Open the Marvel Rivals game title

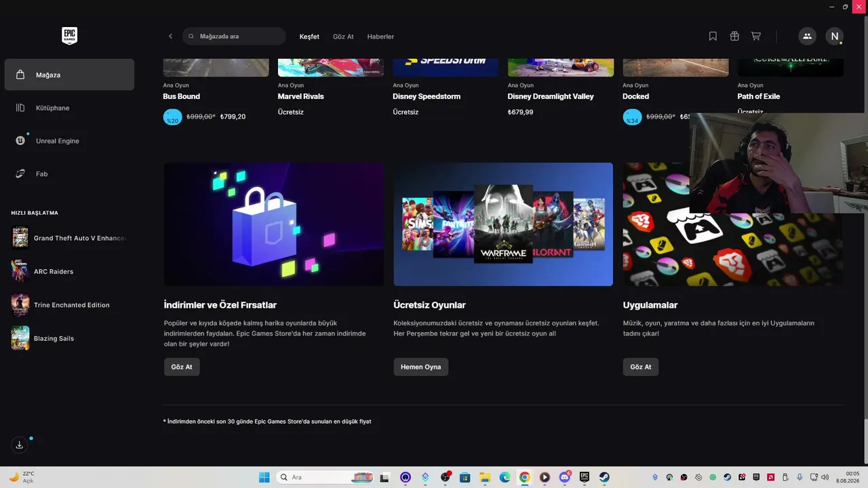click(x=301, y=96)
